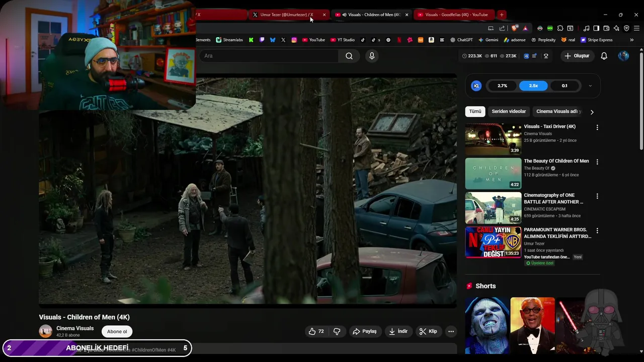The height and width of the screenshot is (362, 644).
Task: Show more bookmarks with the chevron
Action: pyautogui.click(x=631, y=40)
